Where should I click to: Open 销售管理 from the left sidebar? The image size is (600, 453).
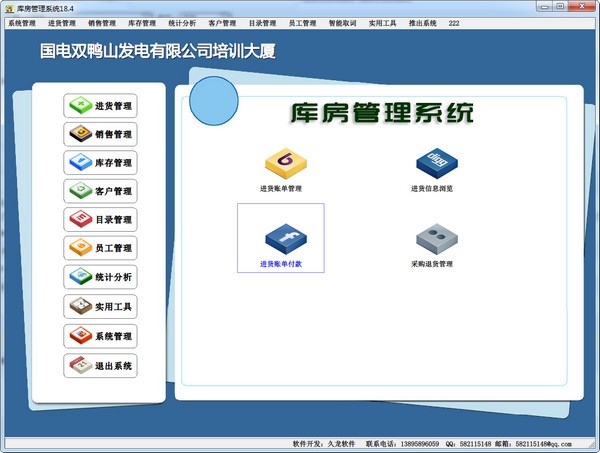click(x=100, y=134)
